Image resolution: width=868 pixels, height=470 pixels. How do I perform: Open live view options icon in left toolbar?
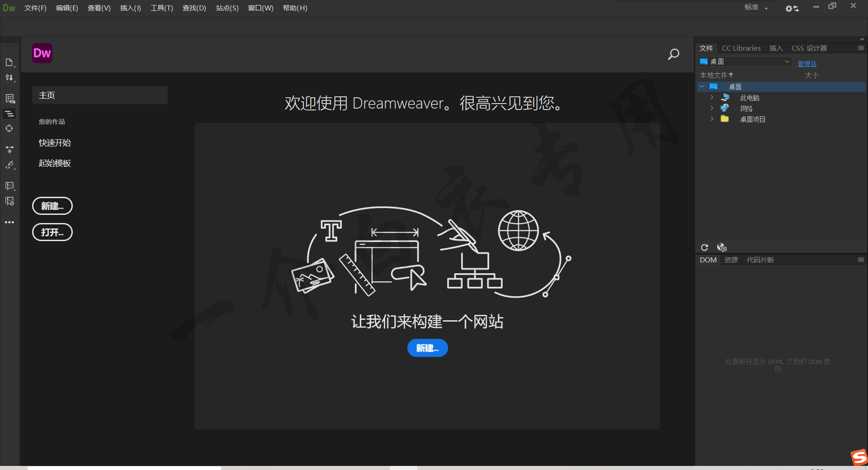9,99
